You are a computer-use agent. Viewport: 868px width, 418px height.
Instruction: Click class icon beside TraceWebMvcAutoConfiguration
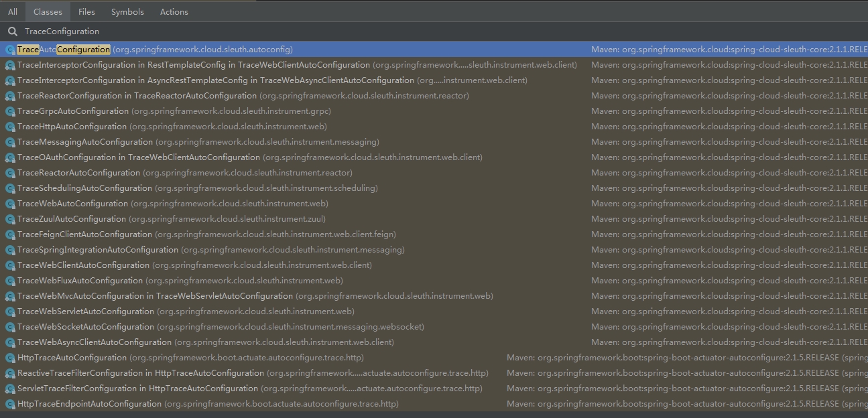click(x=10, y=296)
